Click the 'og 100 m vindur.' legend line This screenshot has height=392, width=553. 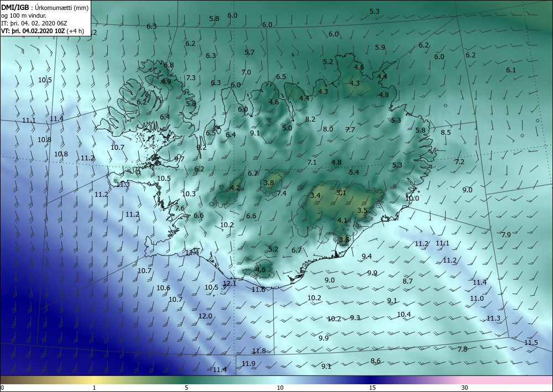coord(24,15)
